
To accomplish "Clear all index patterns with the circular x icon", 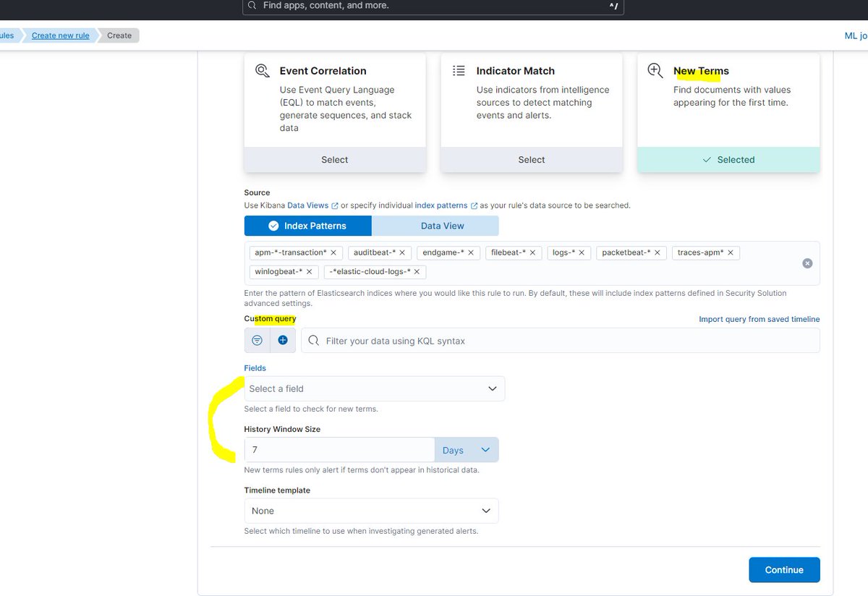I will click(x=807, y=263).
